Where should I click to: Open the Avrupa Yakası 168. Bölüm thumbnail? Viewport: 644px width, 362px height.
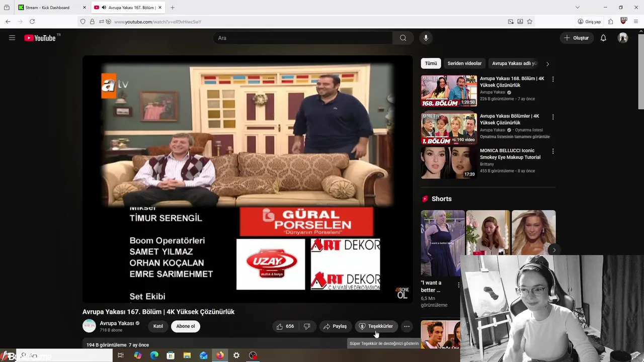click(449, 91)
